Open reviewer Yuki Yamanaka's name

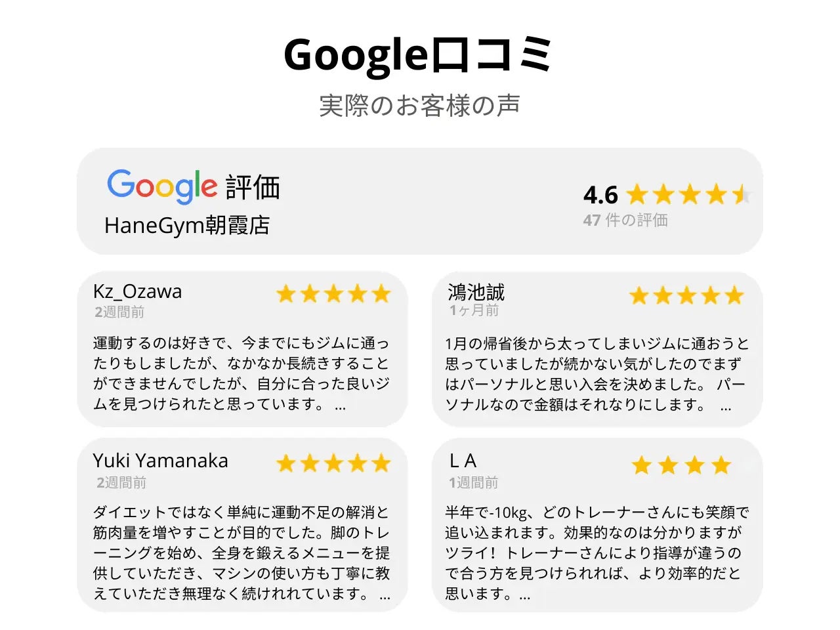pos(161,461)
